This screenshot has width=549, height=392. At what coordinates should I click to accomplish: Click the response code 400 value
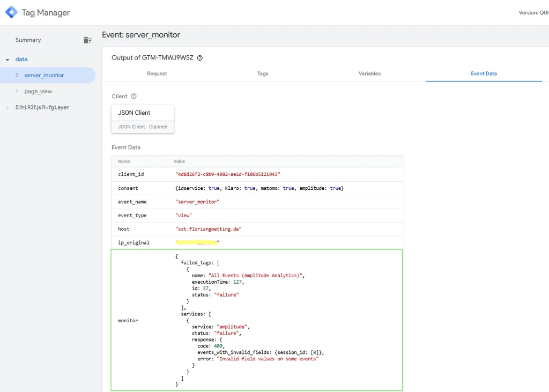click(219, 346)
